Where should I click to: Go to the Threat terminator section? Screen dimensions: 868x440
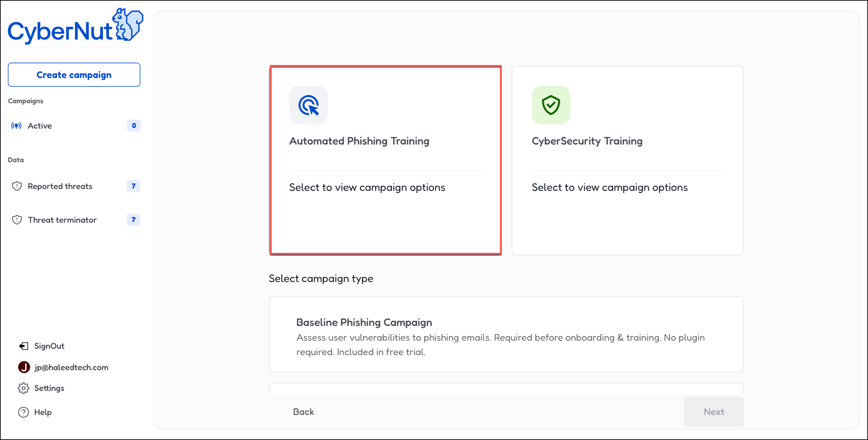[x=62, y=220]
